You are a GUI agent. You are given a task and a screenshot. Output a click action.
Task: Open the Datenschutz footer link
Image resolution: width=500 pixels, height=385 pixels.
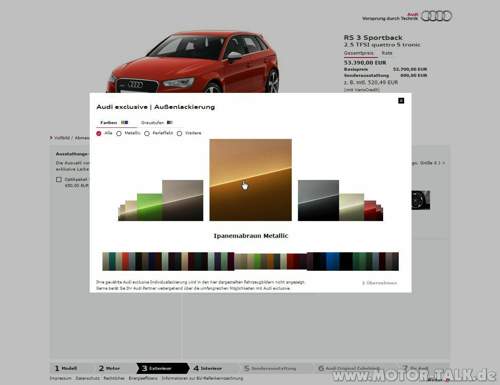pos(87,378)
